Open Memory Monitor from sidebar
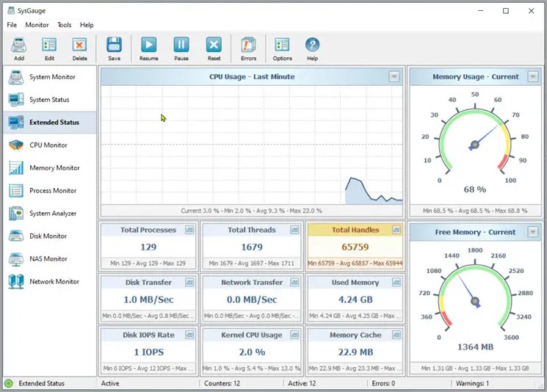 (50, 168)
